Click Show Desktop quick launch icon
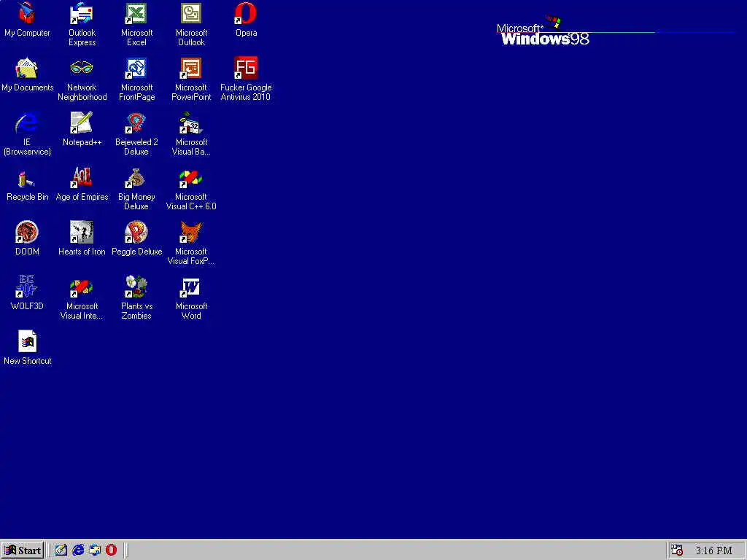The width and height of the screenshot is (747, 560). coord(61,550)
